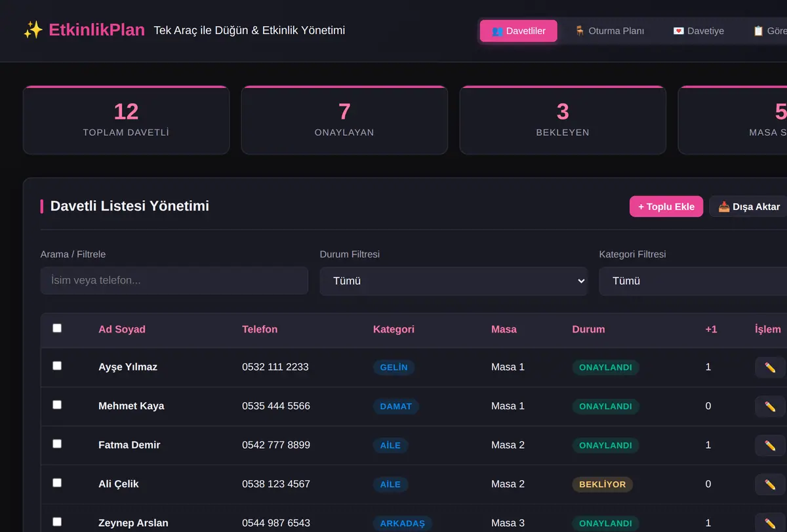Select Mehmet Kaya's row checkbox
The width and height of the screenshot is (787, 532).
click(x=57, y=405)
